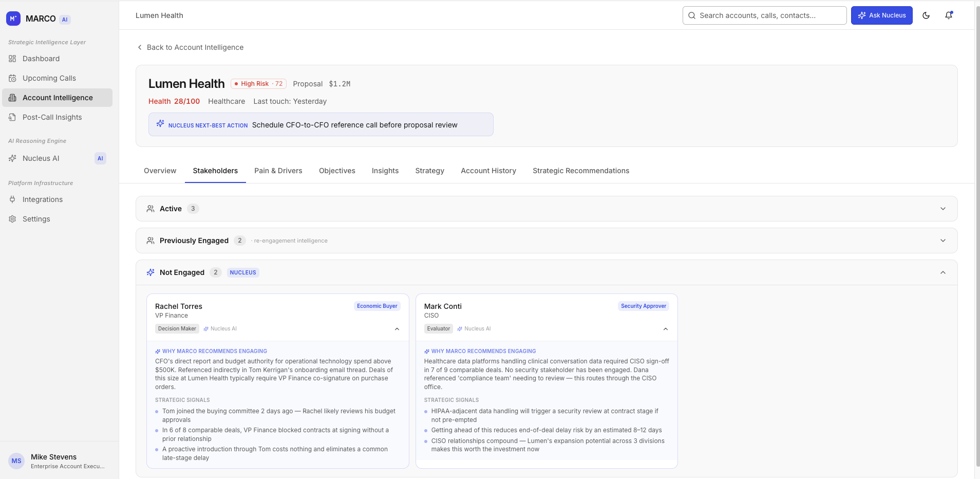This screenshot has width=980, height=479.
Task: Click the AI badge beside MARCO
Action: [65, 20]
